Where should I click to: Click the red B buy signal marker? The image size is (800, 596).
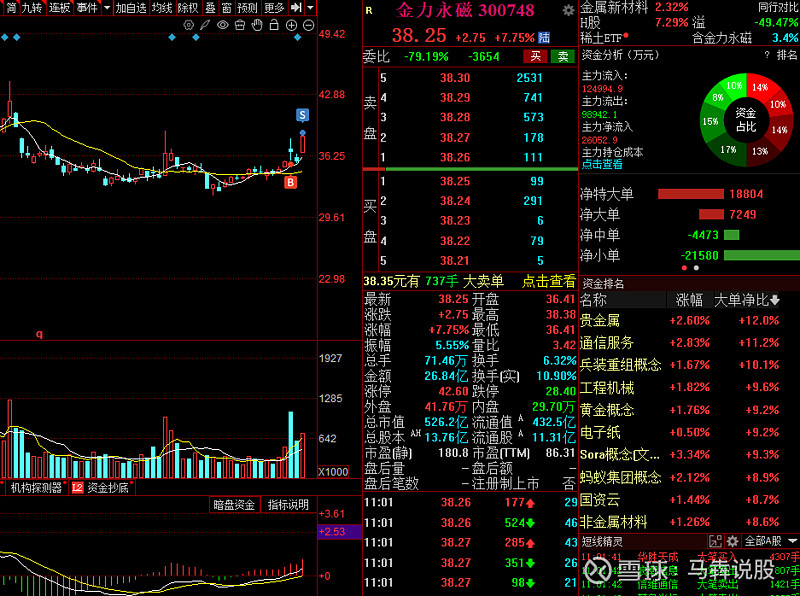[290, 182]
